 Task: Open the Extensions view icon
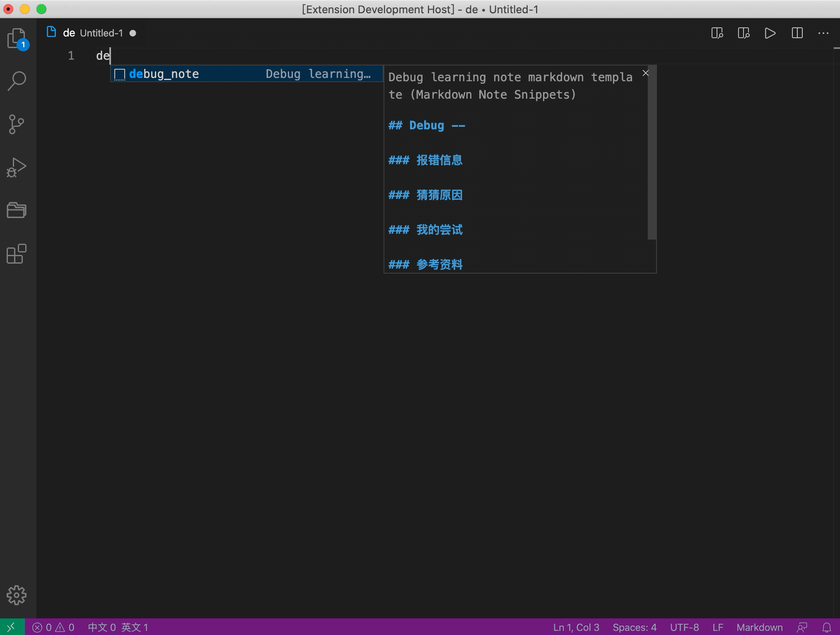click(x=17, y=254)
